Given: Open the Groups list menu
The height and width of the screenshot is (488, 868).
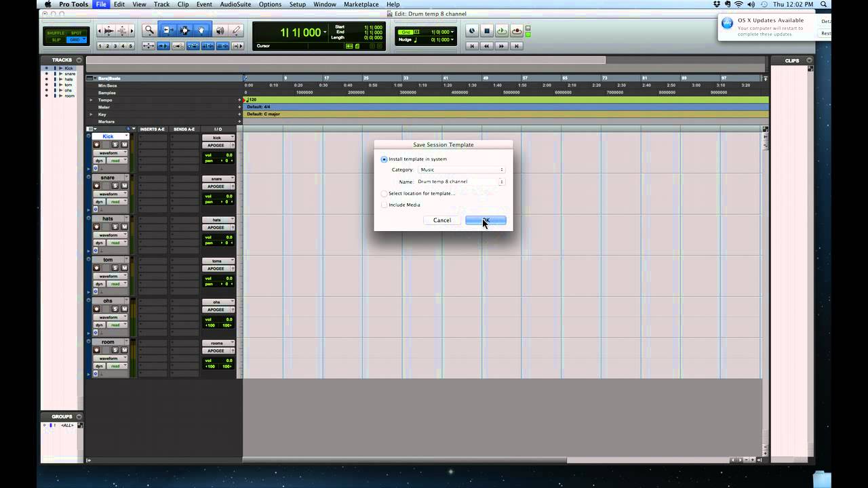Looking at the screenshot, I should click(x=79, y=416).
